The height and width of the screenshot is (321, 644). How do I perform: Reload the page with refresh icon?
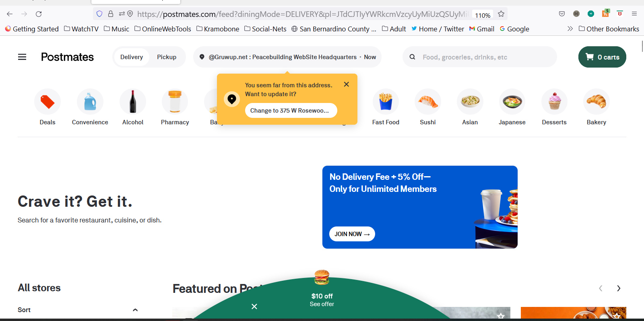click(39, 14)
